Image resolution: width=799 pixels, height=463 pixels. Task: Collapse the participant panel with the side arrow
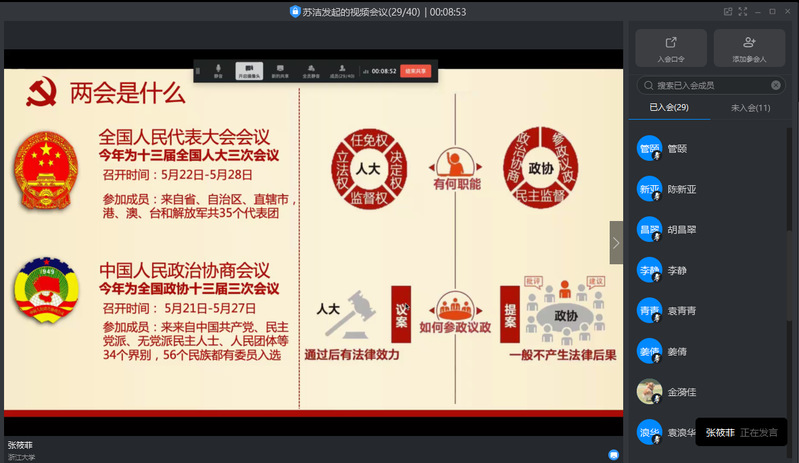click(616, 242)
